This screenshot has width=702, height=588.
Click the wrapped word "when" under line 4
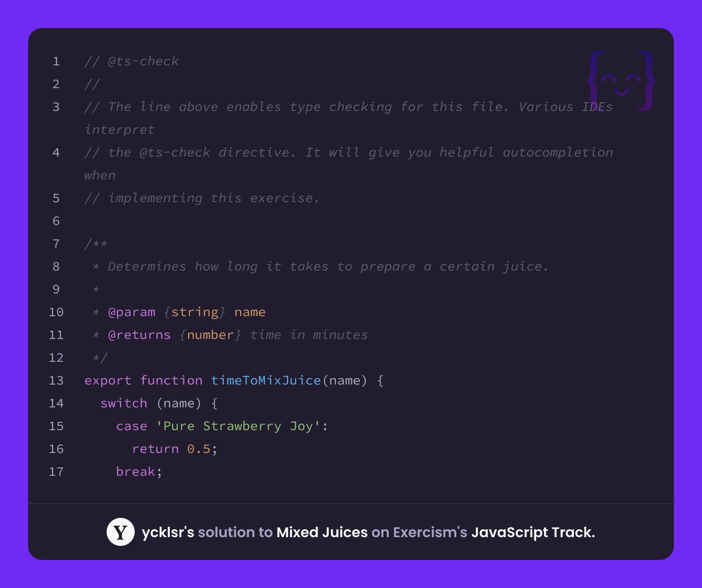point(100,175)
